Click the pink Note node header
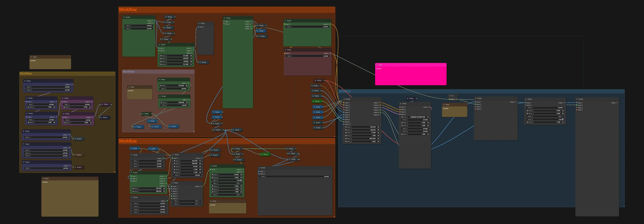This screenshot has height=224, width=644. (x=411, y=65)
